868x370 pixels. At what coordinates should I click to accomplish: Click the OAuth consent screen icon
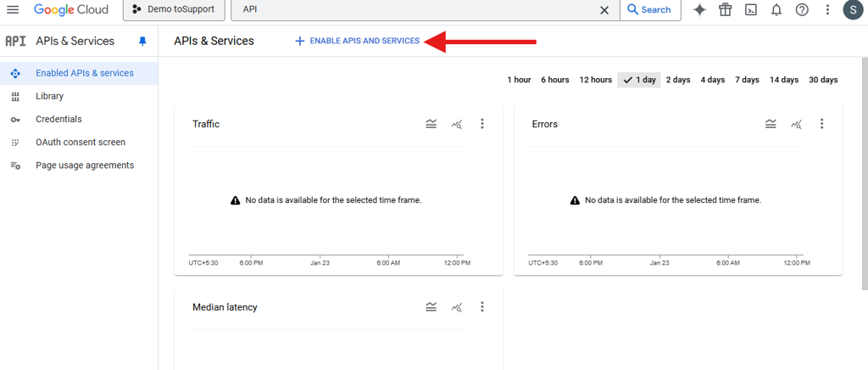(x=15, y=143)
